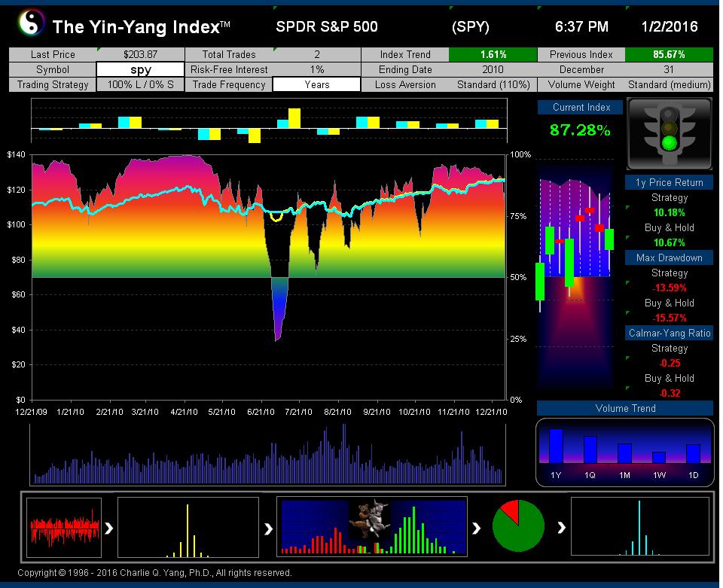This screenshot has width=723, height=588.
Task: Click the arrow after the red returns thumbnail
Action: [x=109, y=528]
